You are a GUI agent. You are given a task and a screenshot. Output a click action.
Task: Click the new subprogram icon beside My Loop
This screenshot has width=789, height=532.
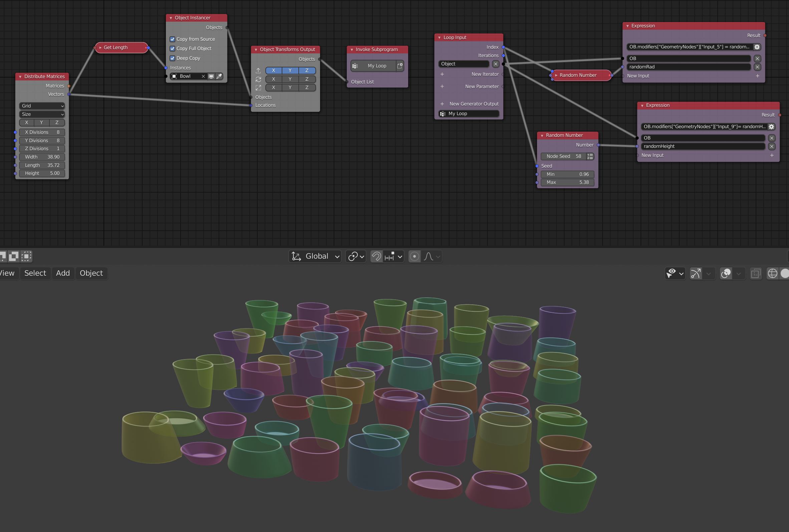[x=400, y=66]
